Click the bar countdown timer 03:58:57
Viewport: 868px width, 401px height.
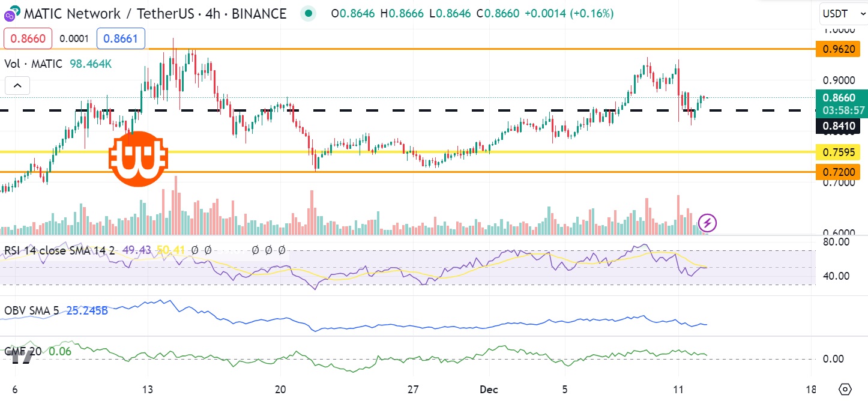click(844, 111)
